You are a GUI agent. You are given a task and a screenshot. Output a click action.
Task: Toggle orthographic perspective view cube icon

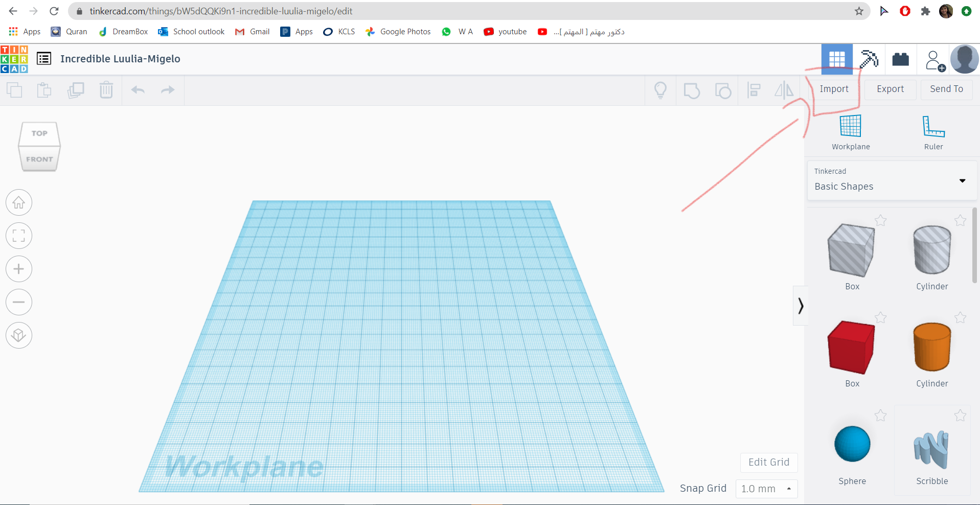pos(19,335)
